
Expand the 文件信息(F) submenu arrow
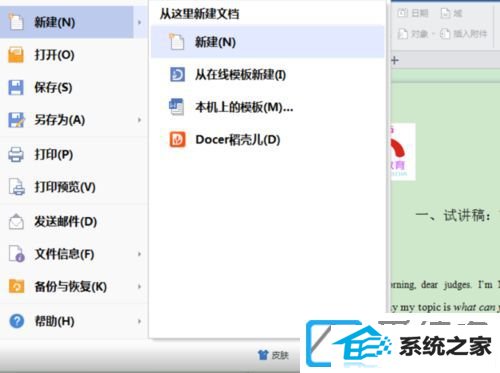tap(139, 254)
